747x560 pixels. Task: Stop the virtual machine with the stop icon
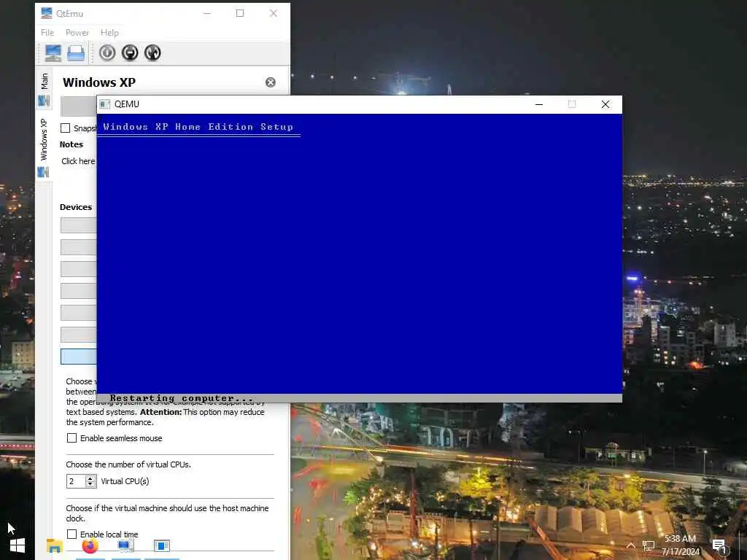pos(130,52)
